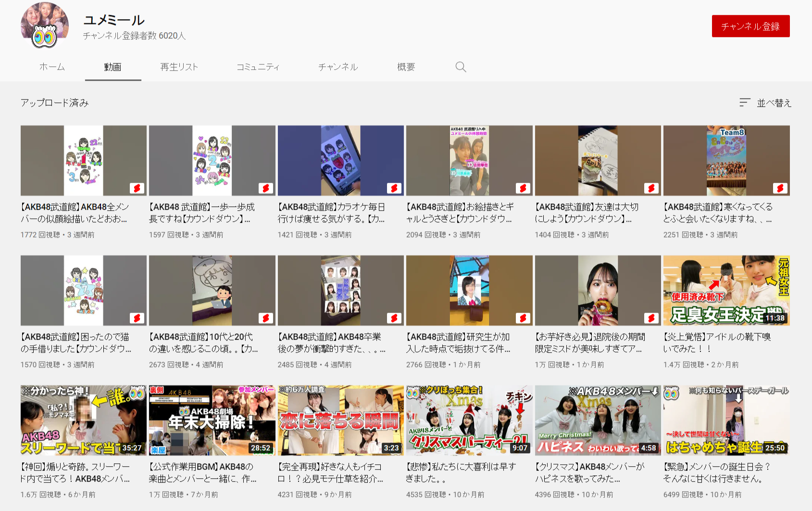Click Shorts badge on 困ったので猫の手 video
The height and width of the screenshot is (511, 812).
click(137, 318)
